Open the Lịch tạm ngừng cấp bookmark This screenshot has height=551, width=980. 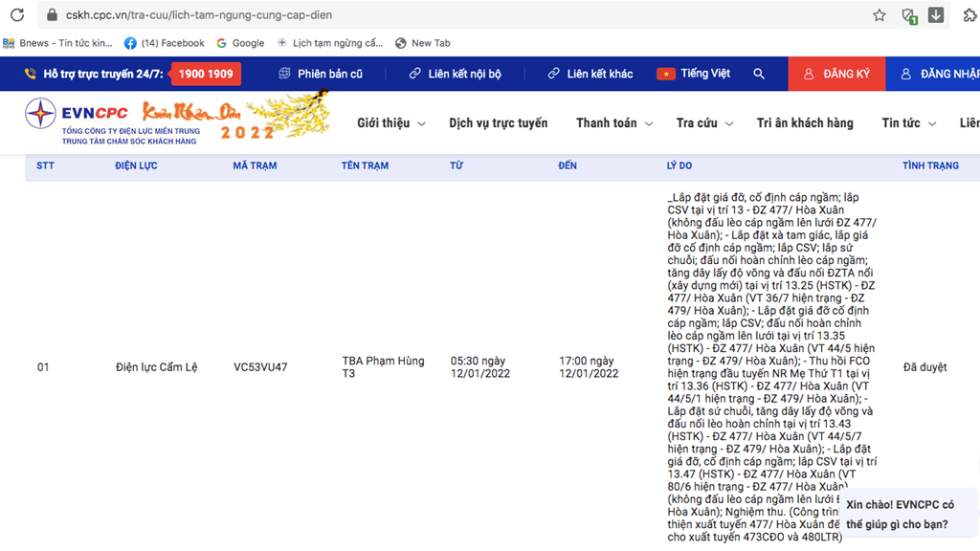tap(330, 43)
